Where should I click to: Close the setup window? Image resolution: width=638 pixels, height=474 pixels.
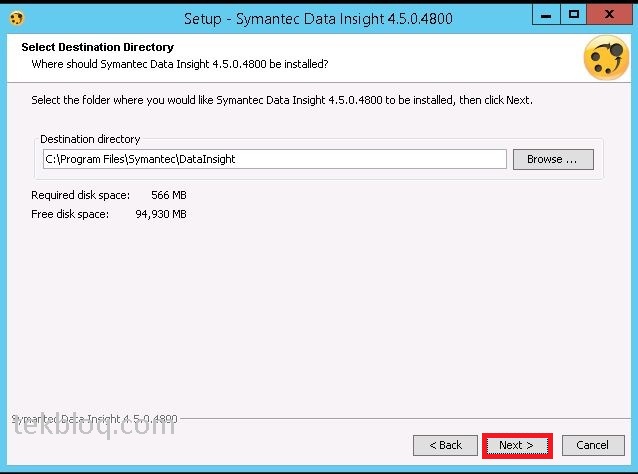(x=609, y=15)
